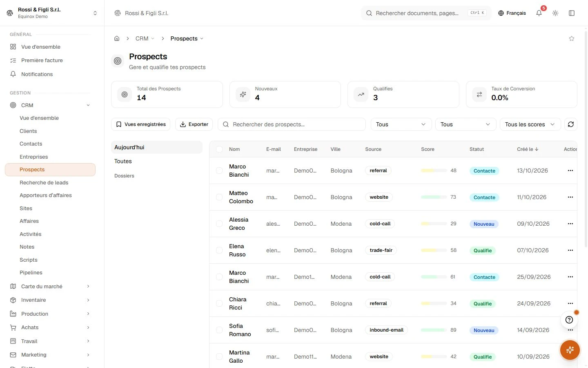Open the Prospects breadcrumb dropdown
Screen dimensions: 588x368
tap(187, 38)
